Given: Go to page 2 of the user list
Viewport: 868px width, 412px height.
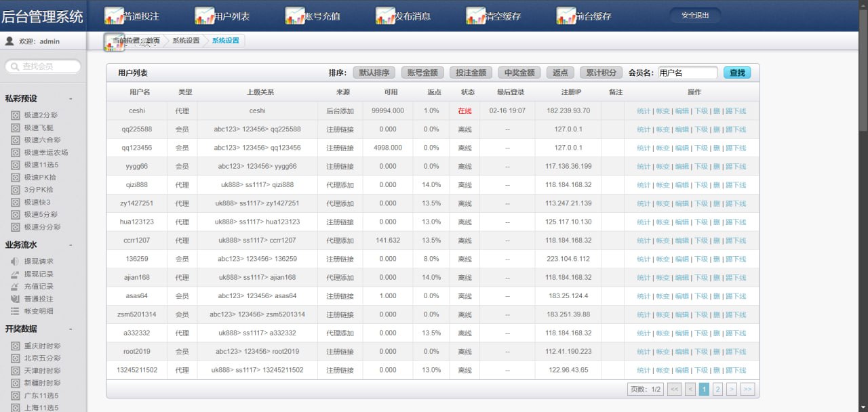Looking at the screenshot, I should tap(717, 389).
